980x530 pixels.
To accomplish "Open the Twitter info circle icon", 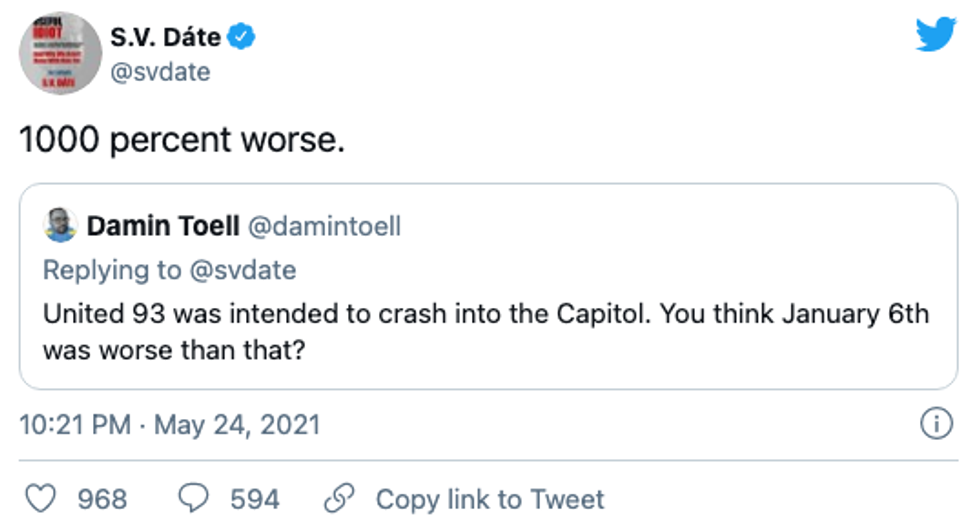I will coord(936,424).
